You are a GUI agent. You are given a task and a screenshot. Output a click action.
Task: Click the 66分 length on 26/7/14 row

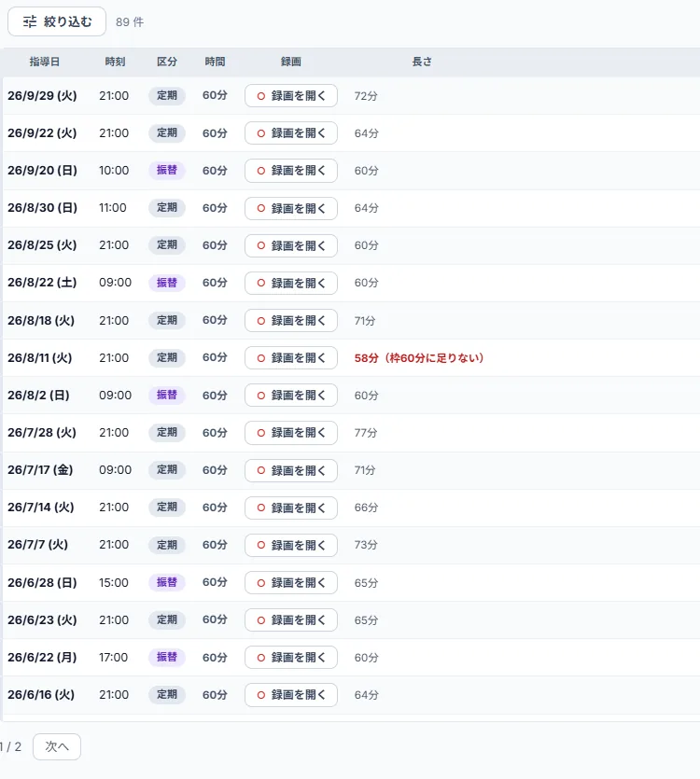(367, 508)
